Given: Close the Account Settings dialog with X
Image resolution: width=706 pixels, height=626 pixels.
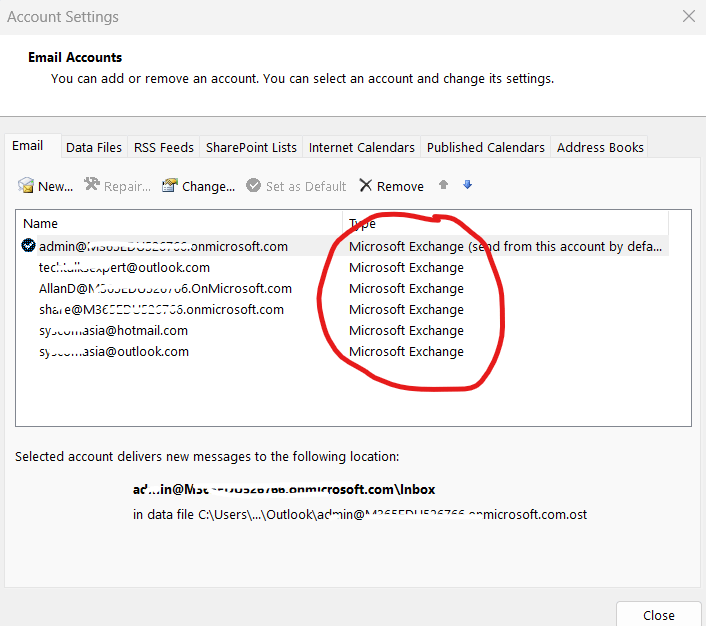Looking at the screenshot, I should 688,16.
